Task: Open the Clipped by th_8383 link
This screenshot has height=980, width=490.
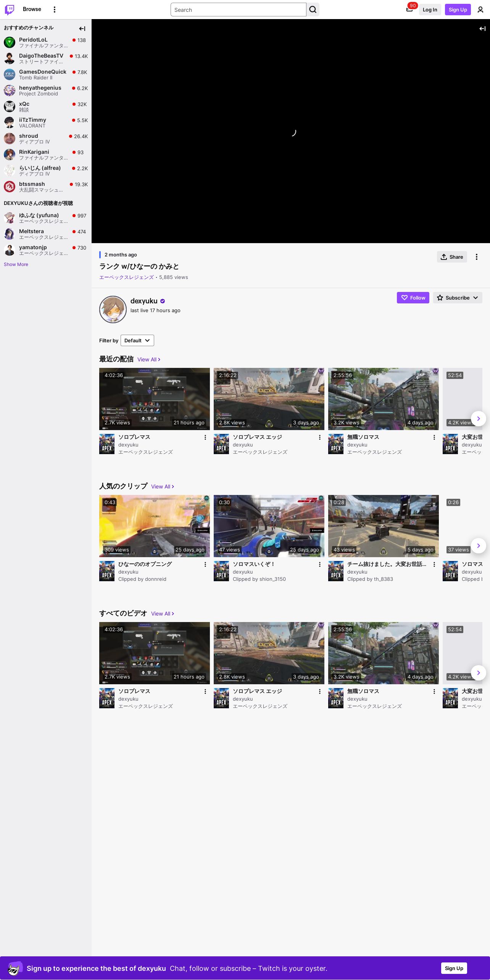Action: (x=370, y=579)
